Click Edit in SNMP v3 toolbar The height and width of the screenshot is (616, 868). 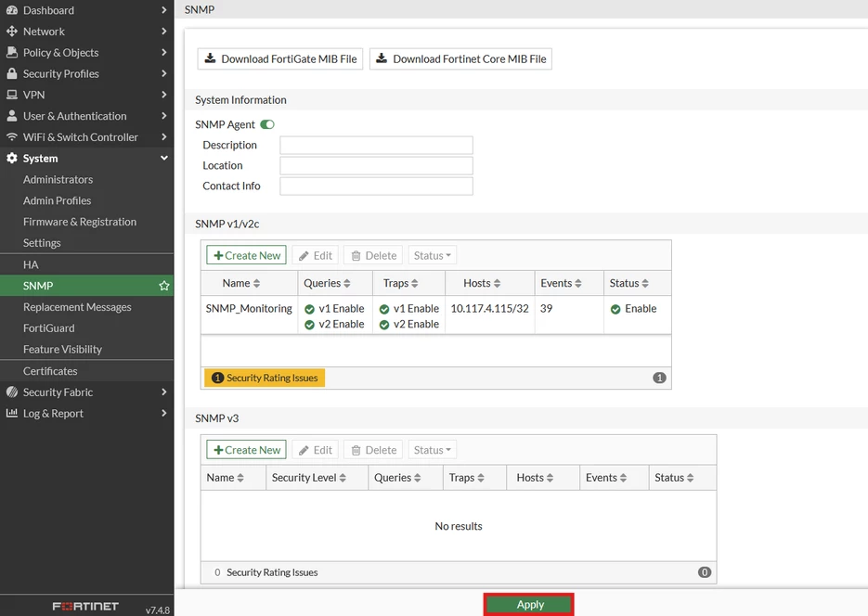(x=316, y=450)
